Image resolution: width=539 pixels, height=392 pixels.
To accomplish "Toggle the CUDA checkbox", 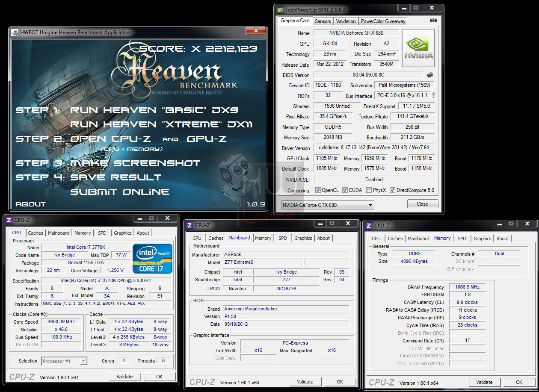I will coord(345,190).
